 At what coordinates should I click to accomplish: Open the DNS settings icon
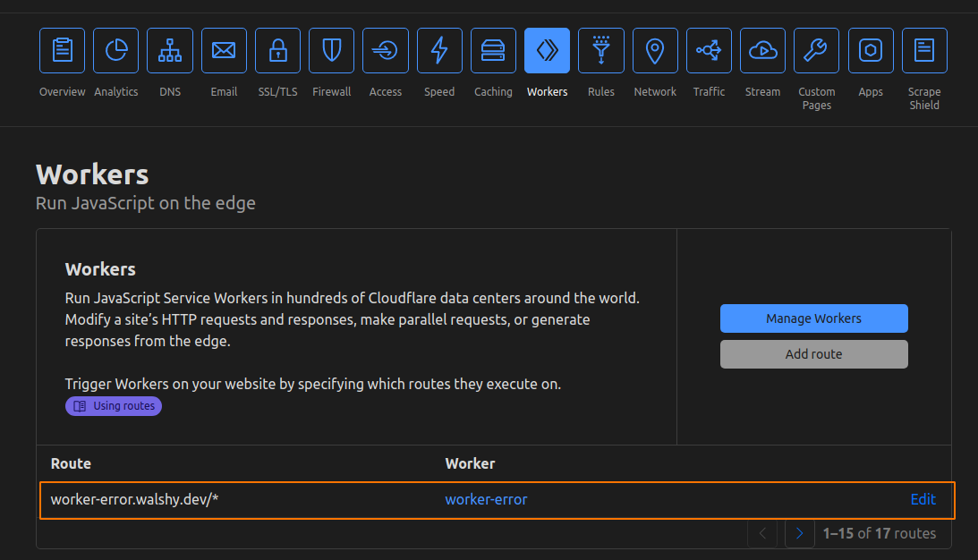pos(170,51)
